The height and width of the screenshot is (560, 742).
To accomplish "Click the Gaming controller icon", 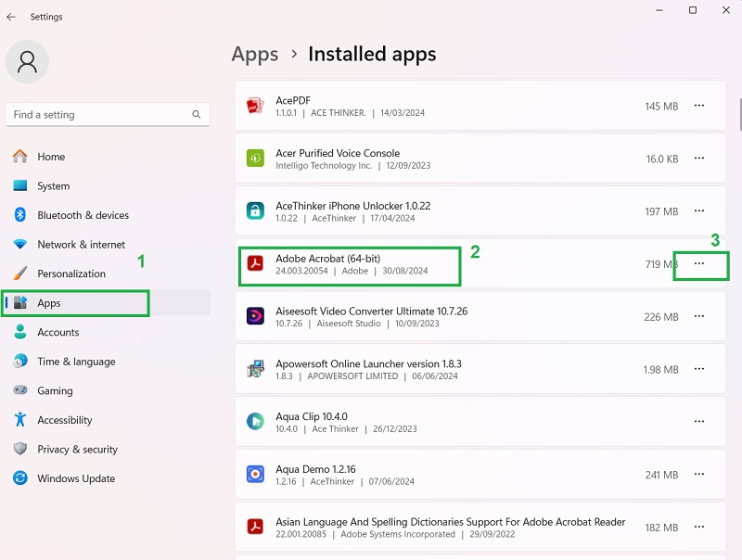I will (19, 390).
